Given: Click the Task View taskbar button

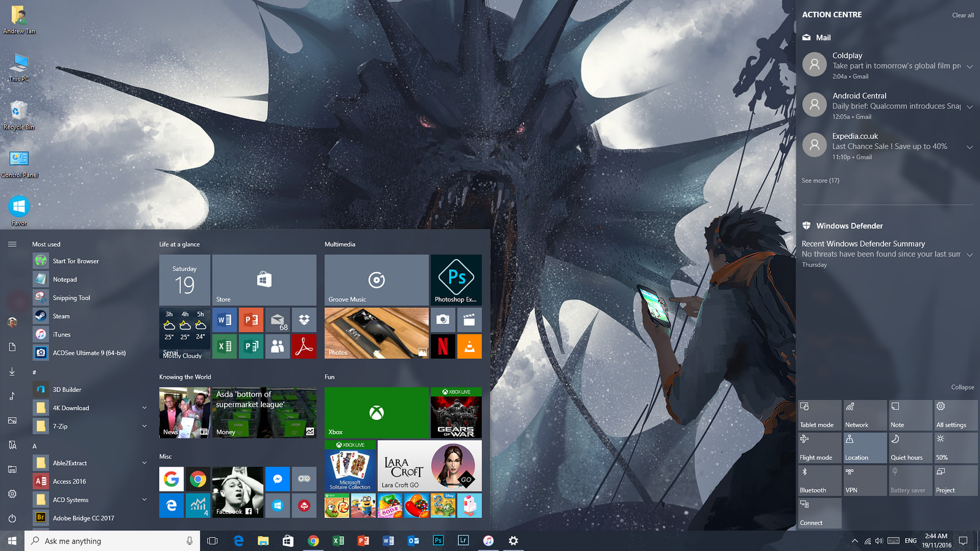Looking at the screenshot, I should (213, 541).
